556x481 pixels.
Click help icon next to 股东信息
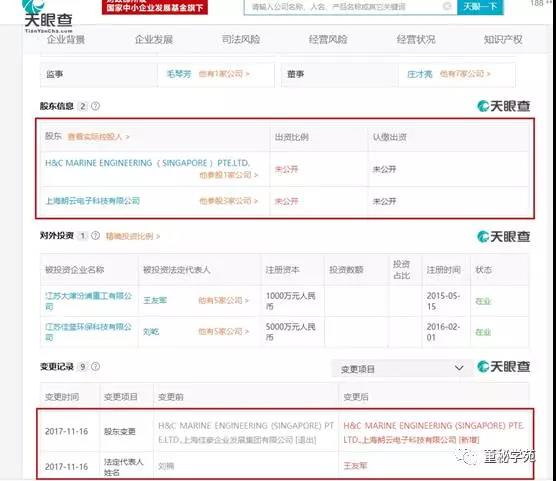tap(95, 106)
